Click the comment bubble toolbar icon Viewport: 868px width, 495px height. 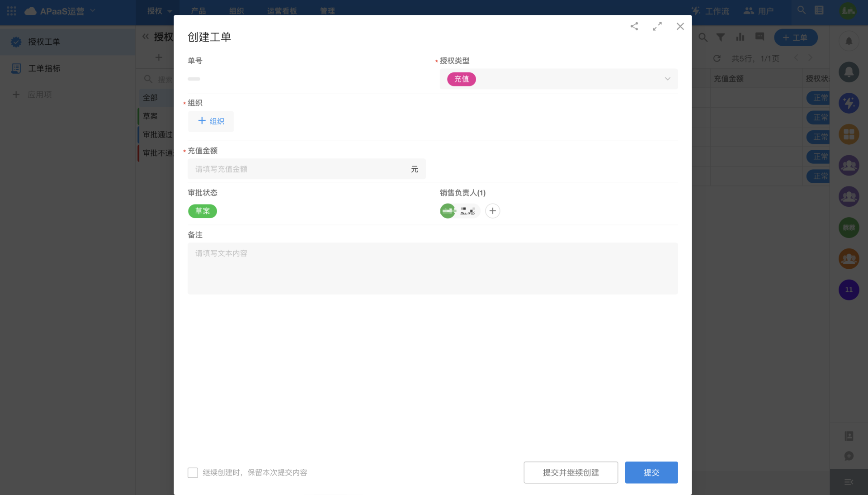[759, 37]
